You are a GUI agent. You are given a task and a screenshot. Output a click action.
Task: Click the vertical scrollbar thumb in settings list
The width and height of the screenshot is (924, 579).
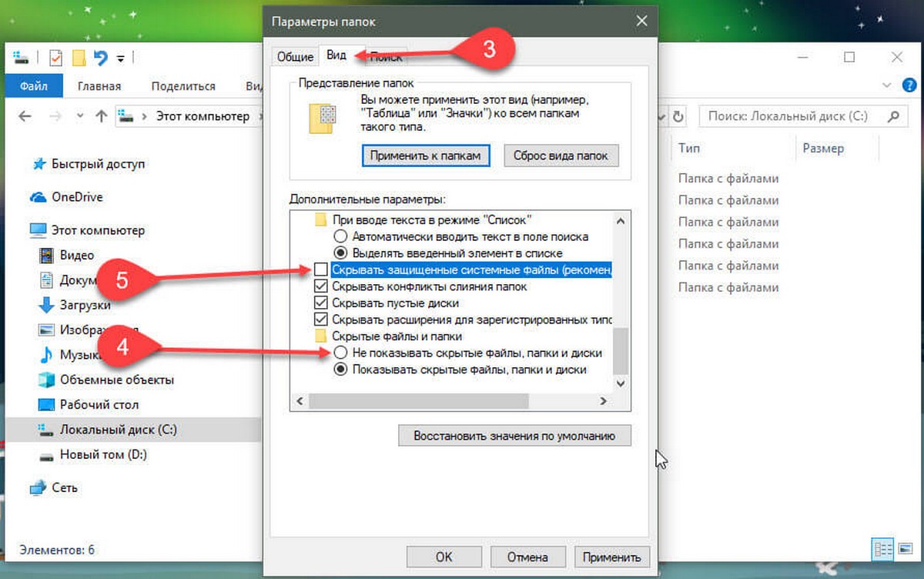click(x=621, y=351)
